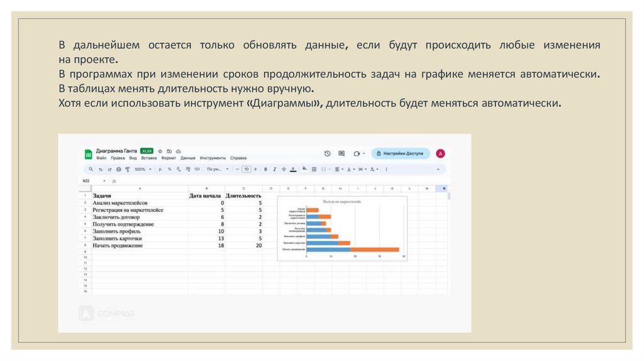Click the Настройки Доступа button
Viewport: 644px width, 361px height.
[401, 153]
